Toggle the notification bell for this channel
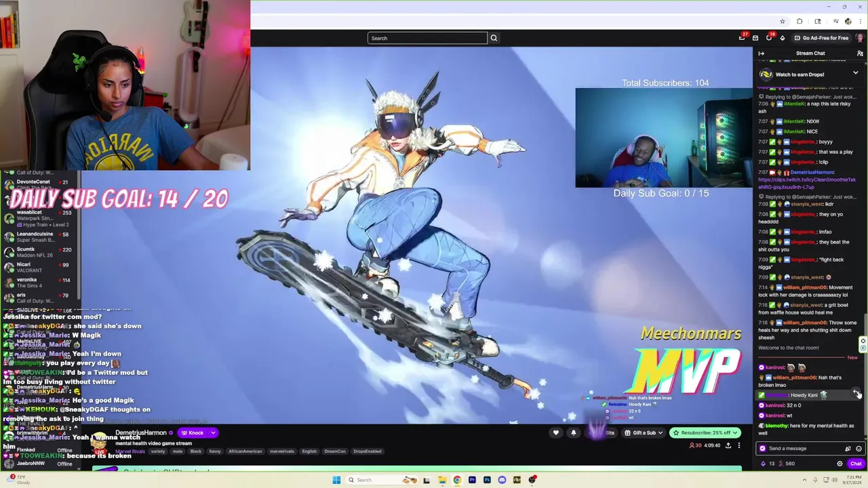Image resolution: width=868 pixels, height=488 pixels. click(x=574, y=432)
